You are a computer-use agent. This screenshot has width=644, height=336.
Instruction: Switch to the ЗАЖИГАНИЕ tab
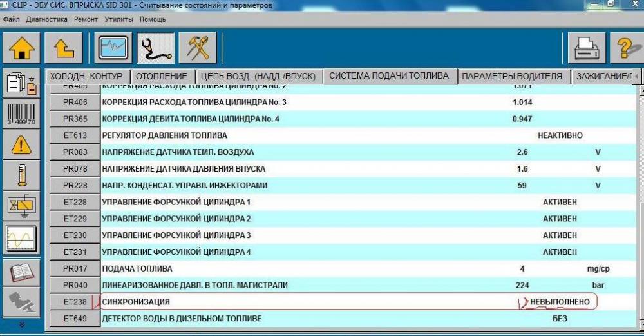pos(603,77)
